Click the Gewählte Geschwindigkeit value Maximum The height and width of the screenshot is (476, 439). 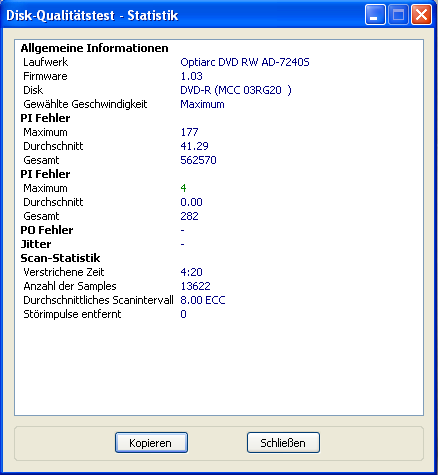point(202,104)
